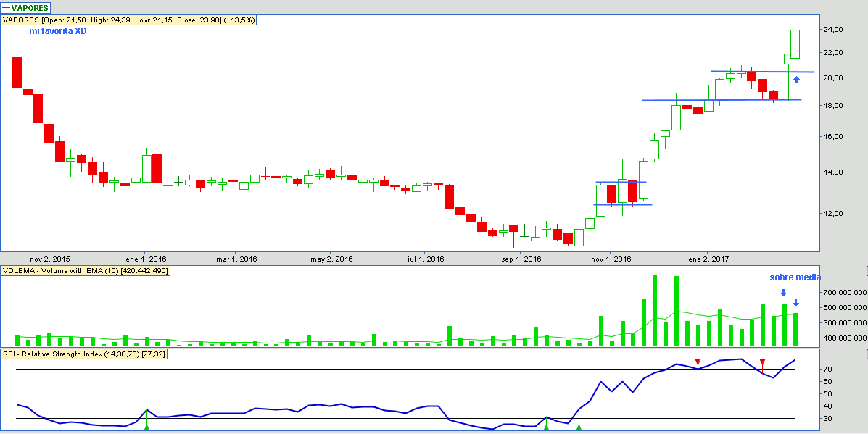Screen dimensions: 868x434
Task: Click the 12,00 price axis label
Action: coord(832,214)
